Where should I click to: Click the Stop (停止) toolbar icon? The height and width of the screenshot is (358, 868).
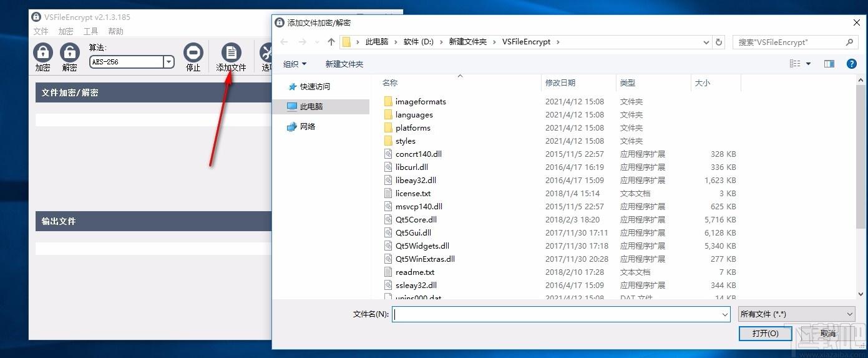coord(193,52)
